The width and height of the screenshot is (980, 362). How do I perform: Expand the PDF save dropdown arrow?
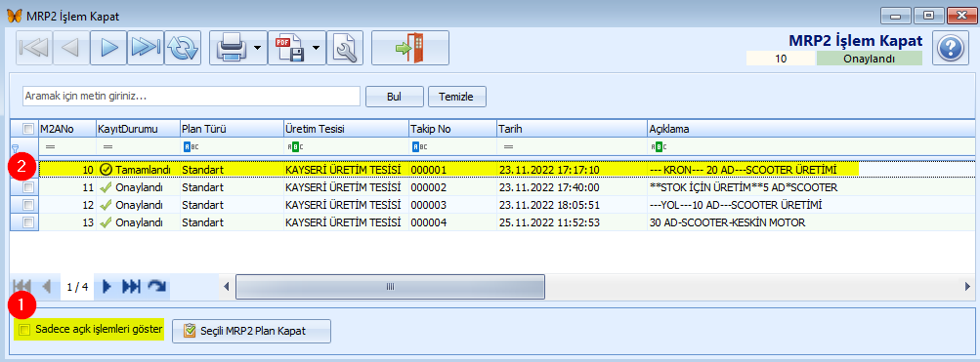(317, 48)
